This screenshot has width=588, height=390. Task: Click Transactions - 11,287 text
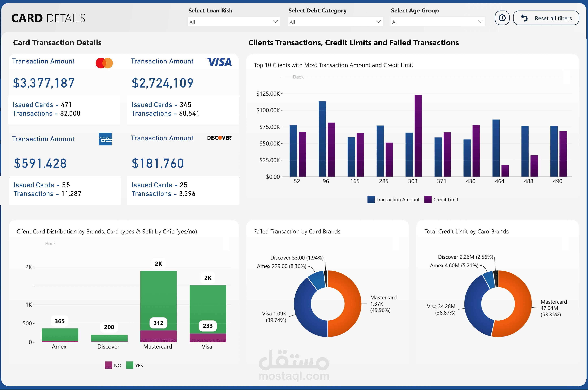pyautogui.click(x=47, y=194)
